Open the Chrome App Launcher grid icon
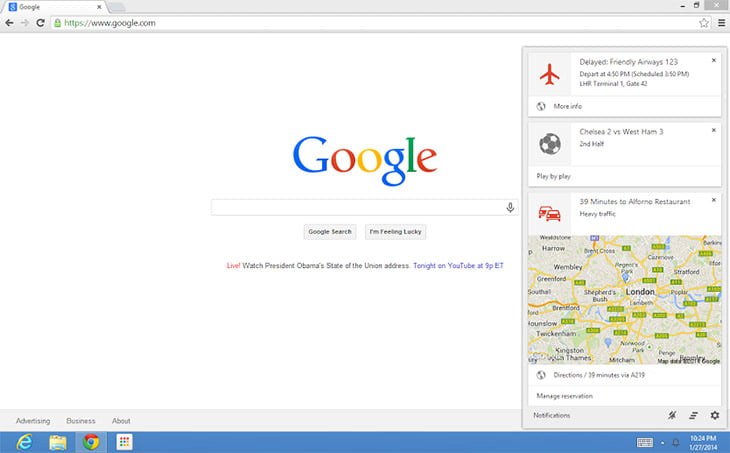This screenshot has width=730, height=453. point(124,442)
